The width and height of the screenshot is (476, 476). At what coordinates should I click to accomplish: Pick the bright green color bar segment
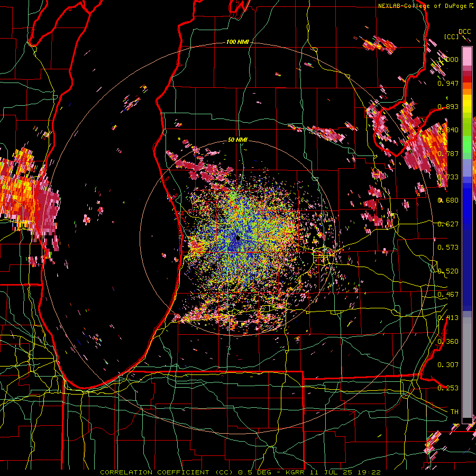point(467,144)
